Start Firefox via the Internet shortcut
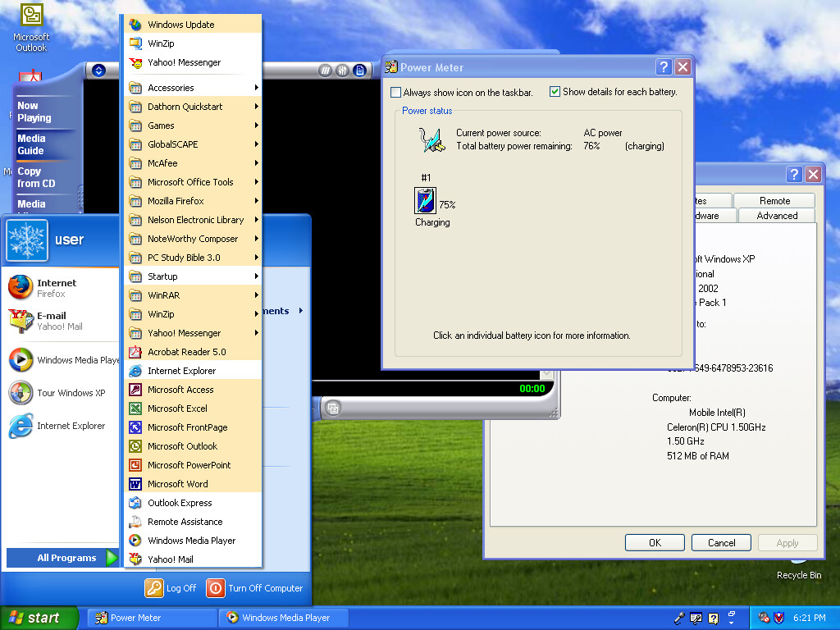This screenshot has height=630, width=840. 60,288
